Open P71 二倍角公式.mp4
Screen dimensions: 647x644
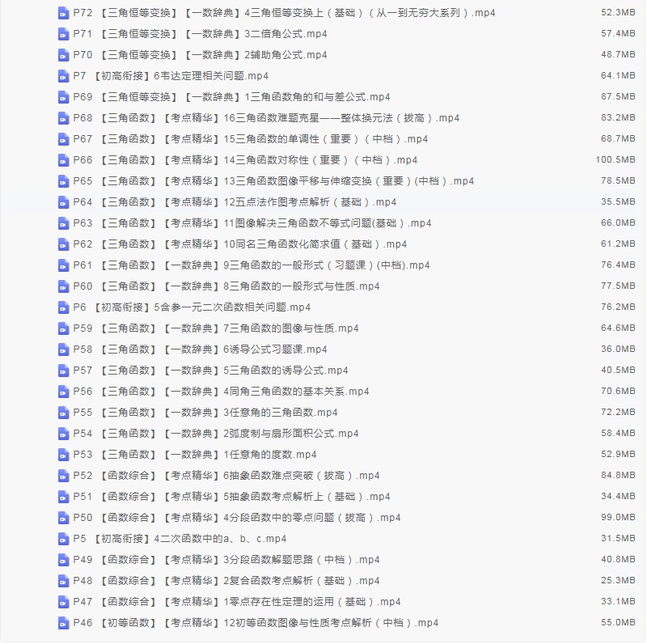pyautogui.click(x=200, y=34)
